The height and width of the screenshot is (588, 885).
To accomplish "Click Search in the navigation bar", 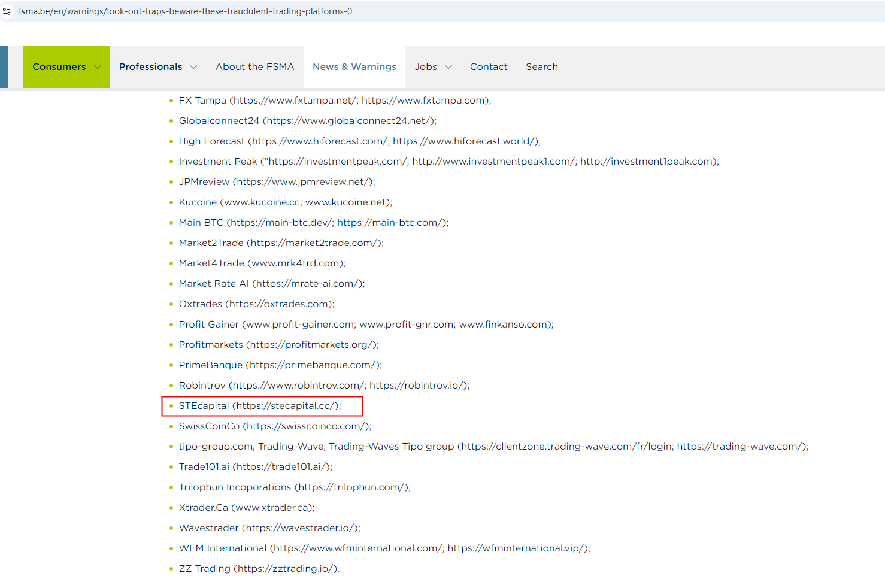I will point(541,67).
